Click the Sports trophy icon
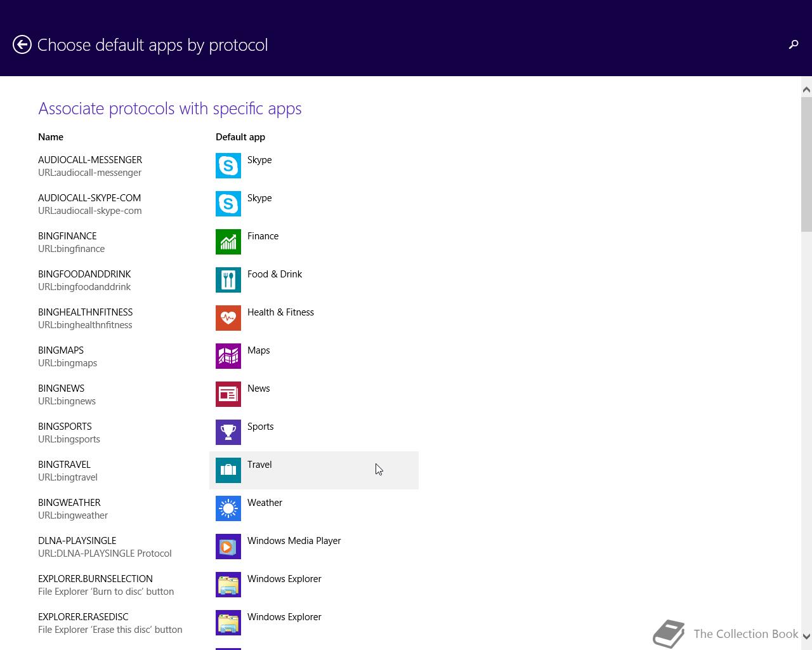 tap(228, 432)
